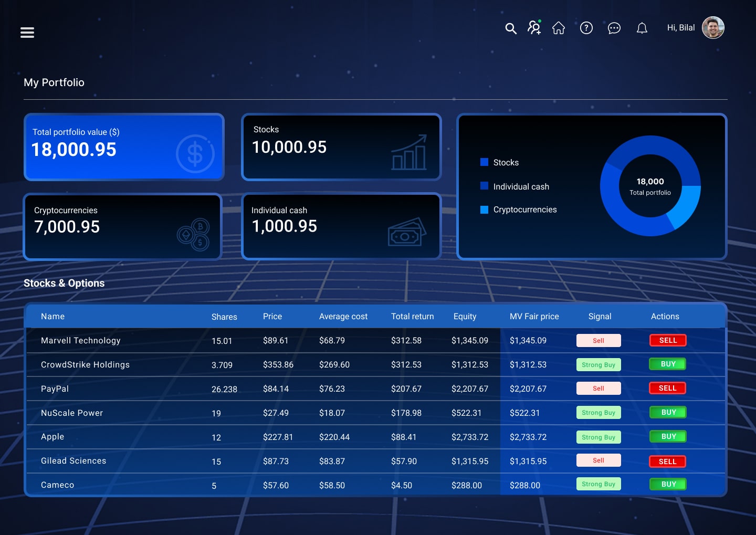Click the dollar sign icon in total portfolio card

[195, 154]
